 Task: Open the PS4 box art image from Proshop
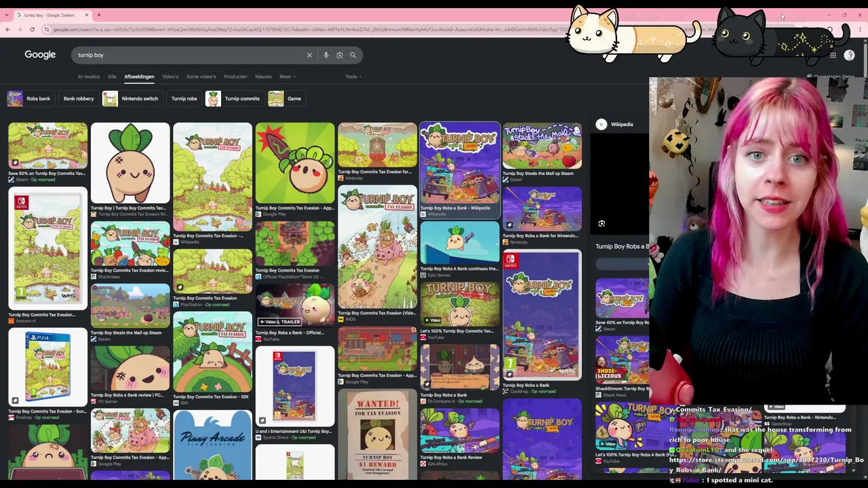click(47, 368)
